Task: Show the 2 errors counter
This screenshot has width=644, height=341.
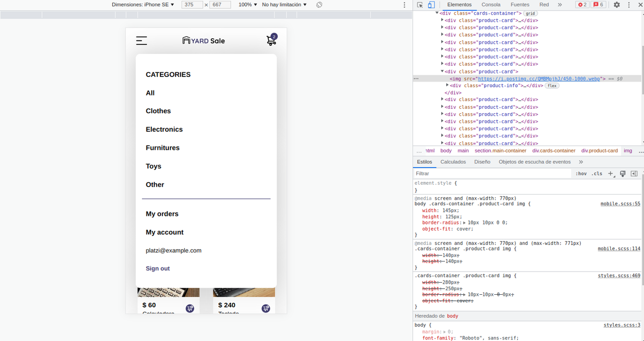Action: coord(582,5)
